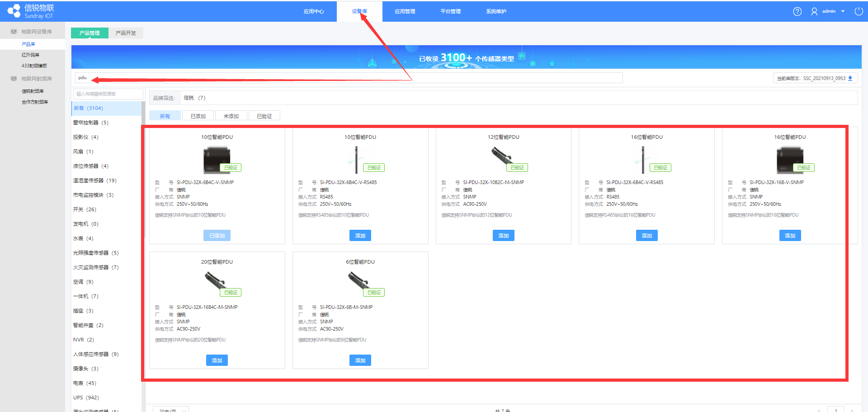Open the 平台管理 top menu
Screen dimensions: 868x412
(x=451, y=11)
